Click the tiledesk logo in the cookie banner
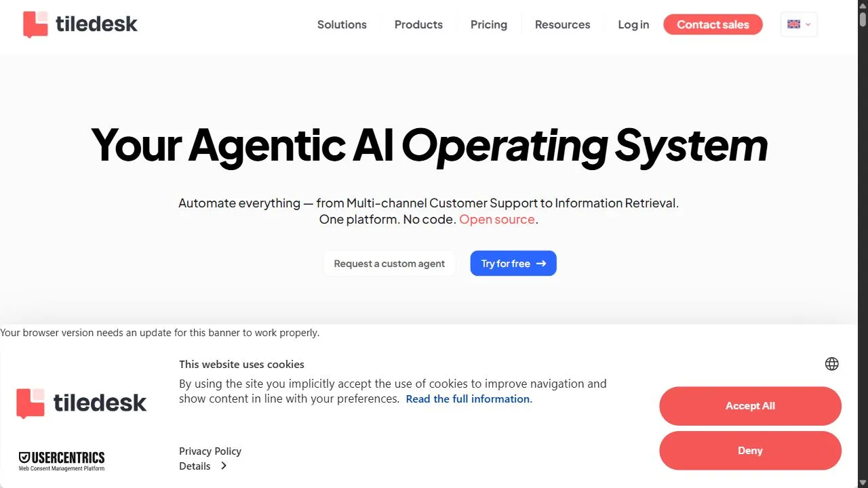The width and height of the screenshot is (868, 488). (x=81, y=403)
